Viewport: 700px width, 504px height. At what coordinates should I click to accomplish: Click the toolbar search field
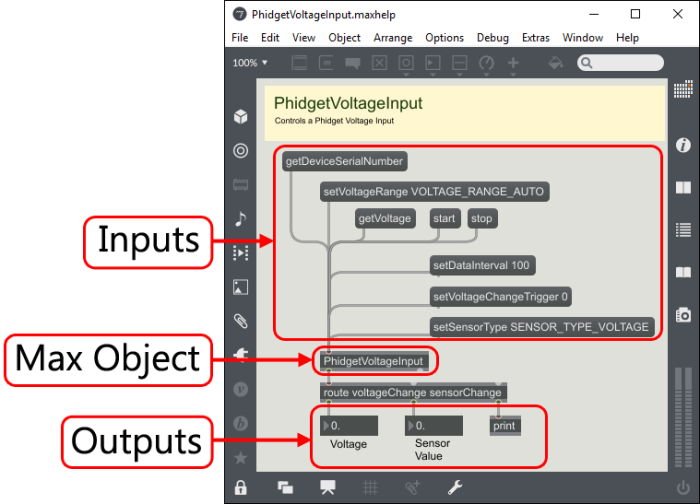(621, 63)
